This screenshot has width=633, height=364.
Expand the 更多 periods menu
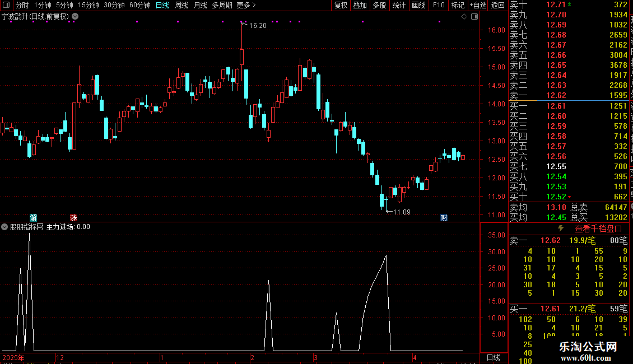246,5
